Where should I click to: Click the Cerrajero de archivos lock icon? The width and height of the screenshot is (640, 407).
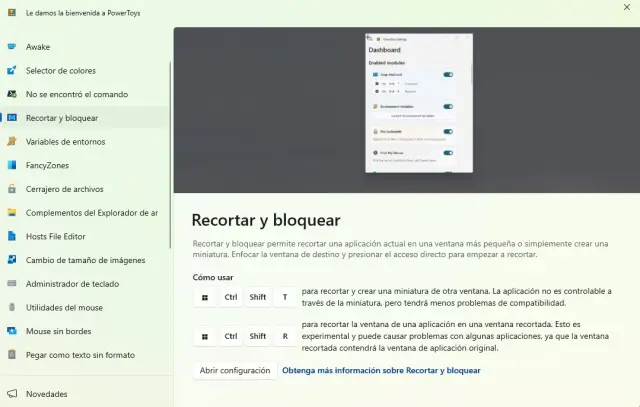pos(12,189)
